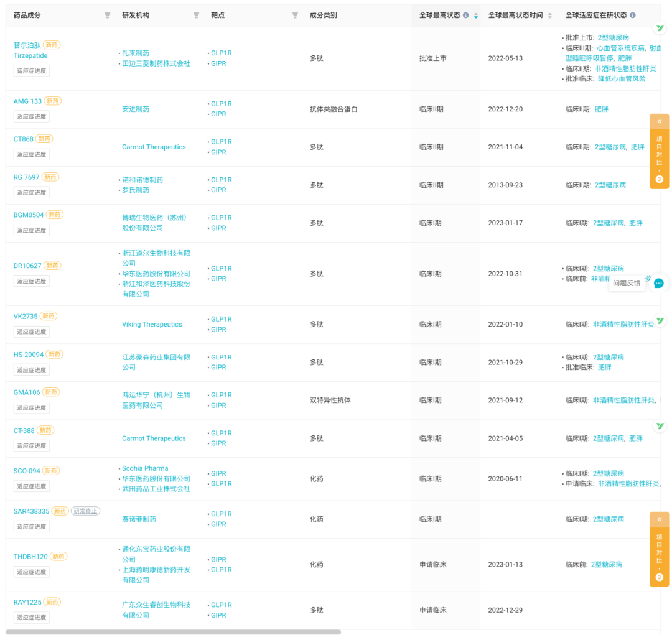Viewport: 672px width, 640px height.
Task: Click the blue 问题反馈 chat bubble icon
Action: click(x=659, y=283)
